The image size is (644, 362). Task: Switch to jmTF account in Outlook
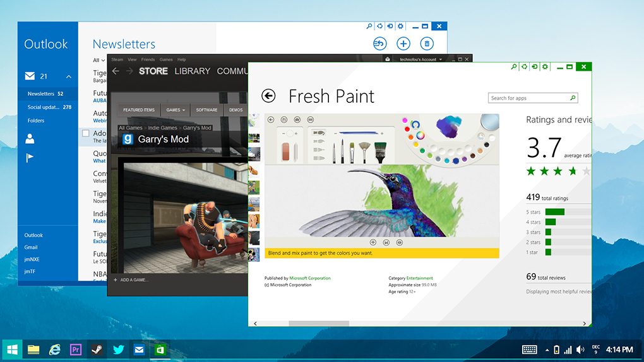pos(30,271)
